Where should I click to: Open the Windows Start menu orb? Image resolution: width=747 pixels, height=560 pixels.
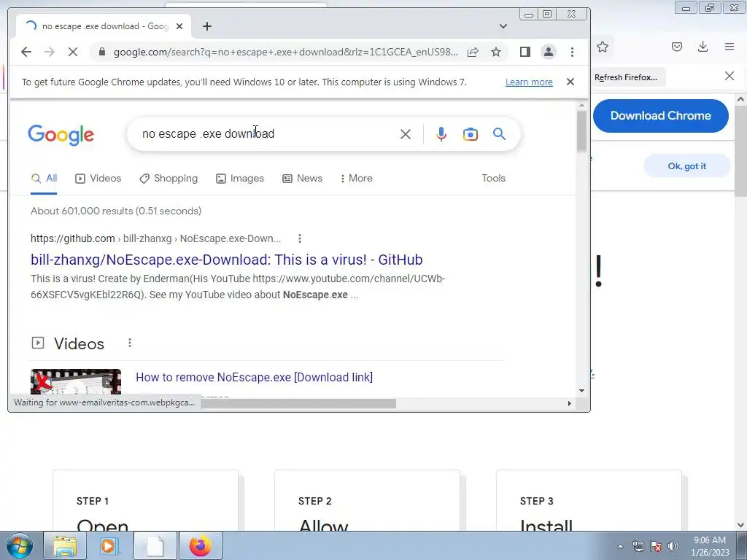point(19,545)
